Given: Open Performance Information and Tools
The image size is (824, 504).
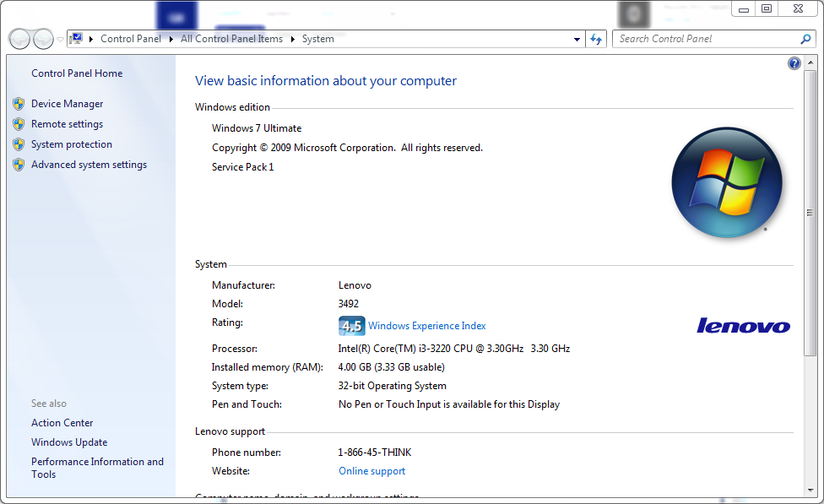Looking at the screenshot, I should pyautogui.click(x=97, y=468).
